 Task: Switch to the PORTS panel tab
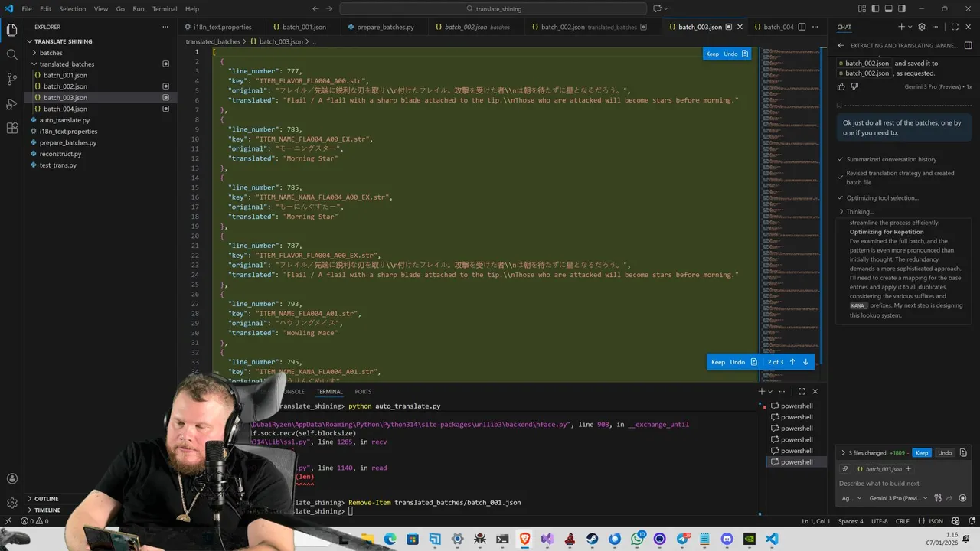(x=363, y=391)
